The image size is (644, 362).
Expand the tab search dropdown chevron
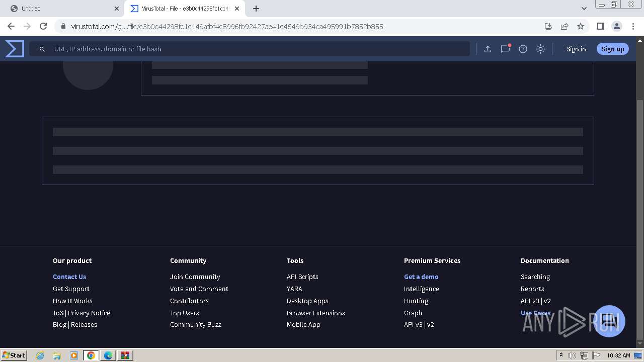coord(584,9)
